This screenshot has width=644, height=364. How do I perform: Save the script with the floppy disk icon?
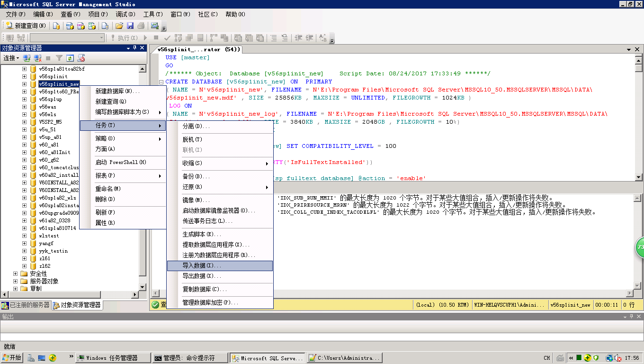(130, 26)
